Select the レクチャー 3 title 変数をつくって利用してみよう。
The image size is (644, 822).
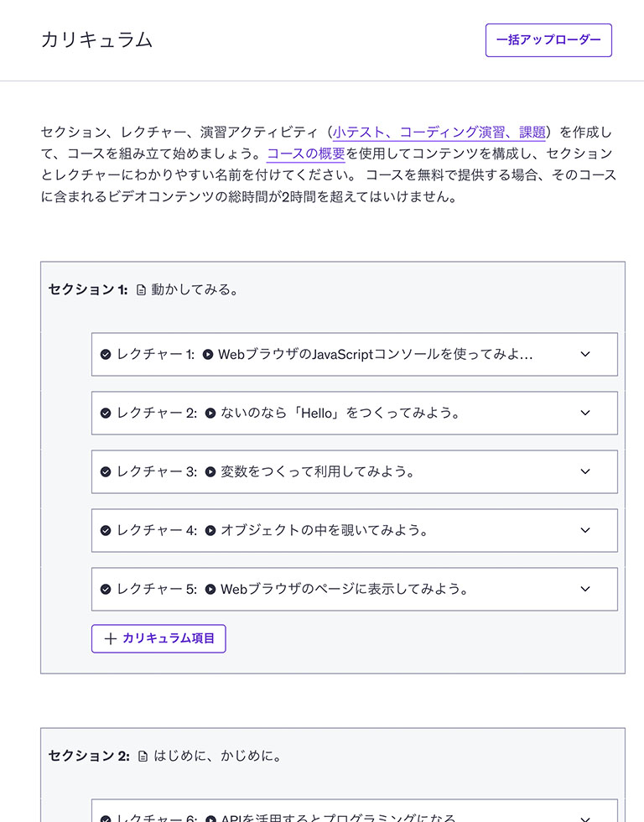coord(318,471)
